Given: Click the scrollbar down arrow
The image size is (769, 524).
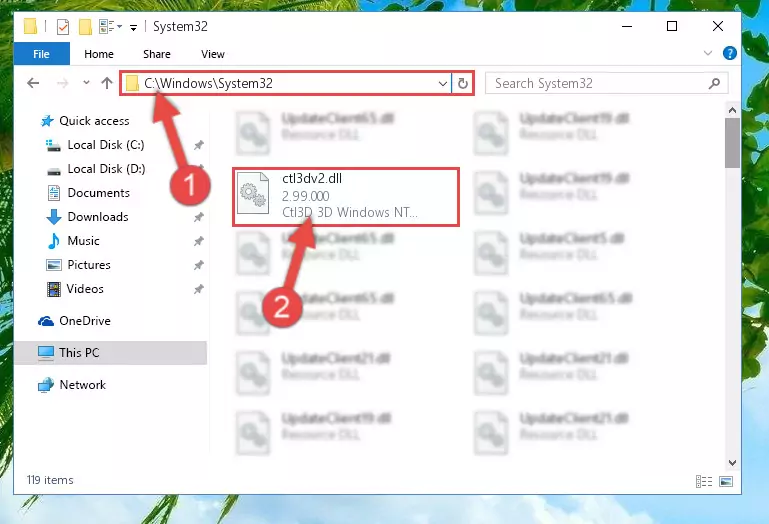Looking at the screenshot, I should 732,463.
